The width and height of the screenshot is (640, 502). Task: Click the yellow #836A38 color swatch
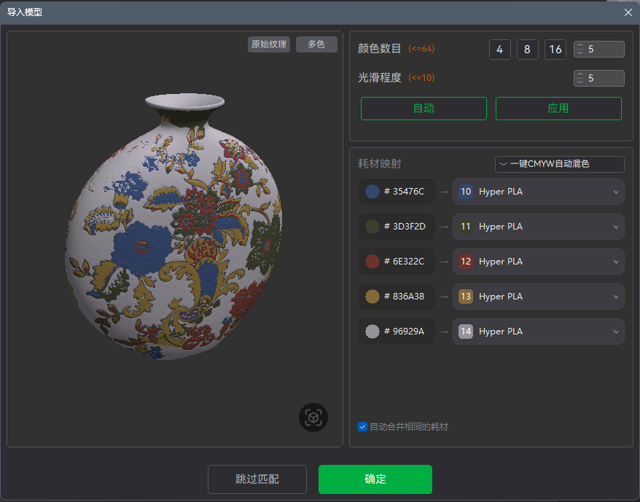(372, 296)
